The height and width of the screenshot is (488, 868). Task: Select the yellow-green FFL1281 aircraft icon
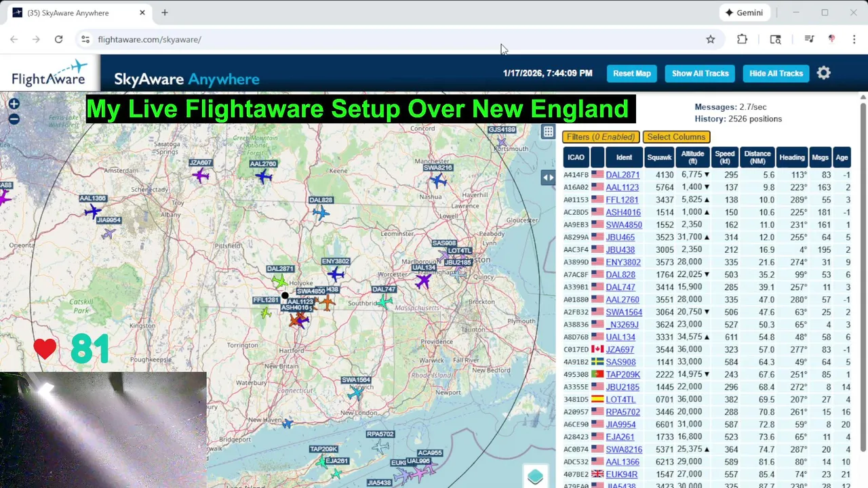tap(266, 312)
